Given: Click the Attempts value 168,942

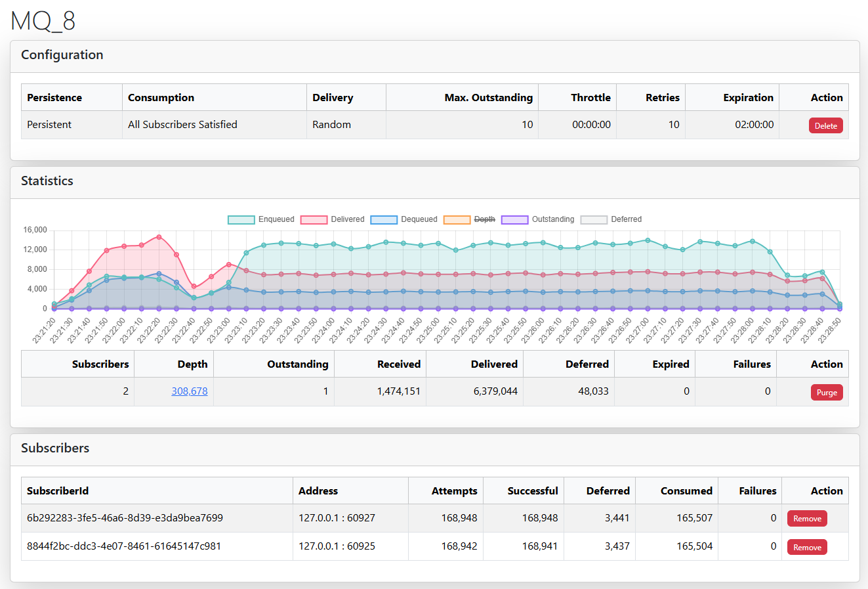Looking at the screenshot, I should [x=459, y=546].
